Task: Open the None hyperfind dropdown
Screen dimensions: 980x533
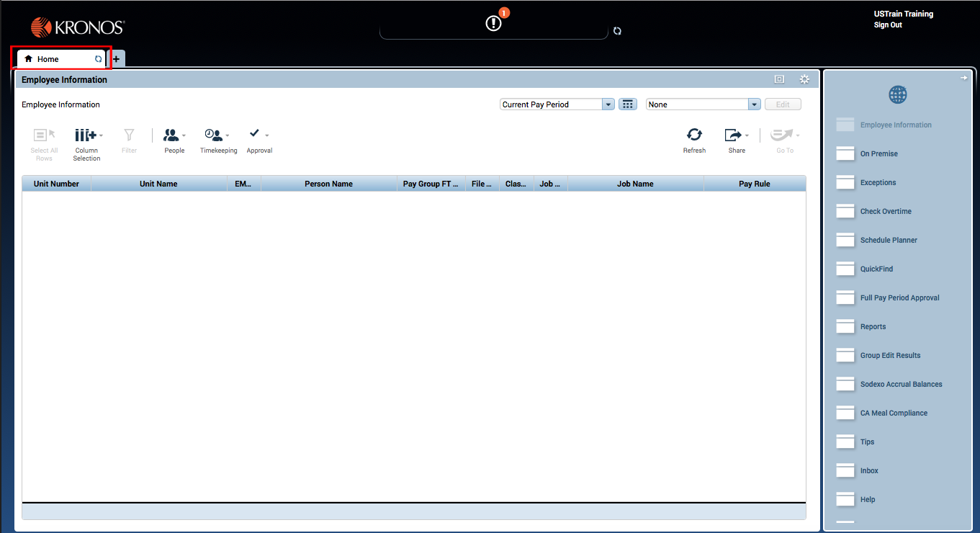Action: click(x=754, y=104)
